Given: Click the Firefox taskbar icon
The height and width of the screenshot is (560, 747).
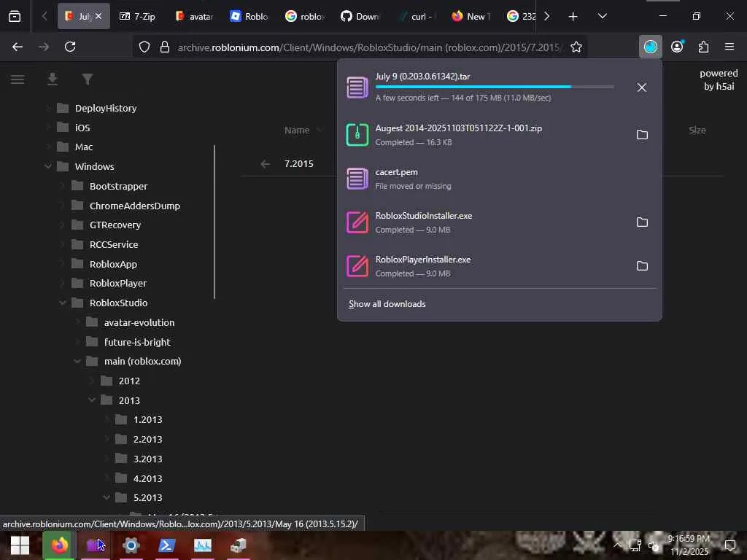Looking at the screenshot, I should coord(59,545).
